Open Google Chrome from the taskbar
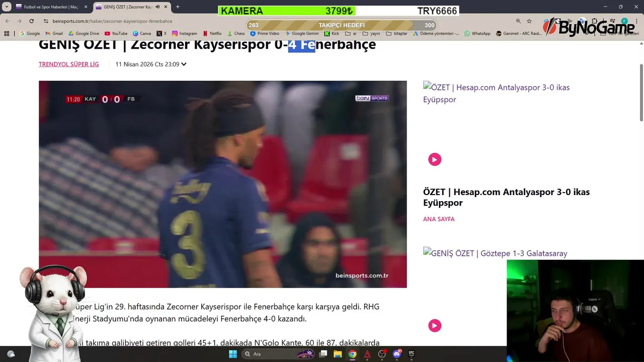This screenshot has height=362, width=644. (x=352, y=354)
